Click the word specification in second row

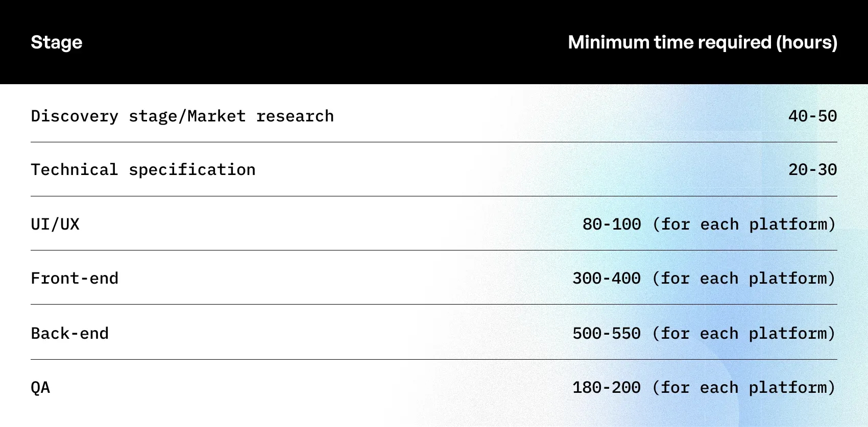[192, 170]
